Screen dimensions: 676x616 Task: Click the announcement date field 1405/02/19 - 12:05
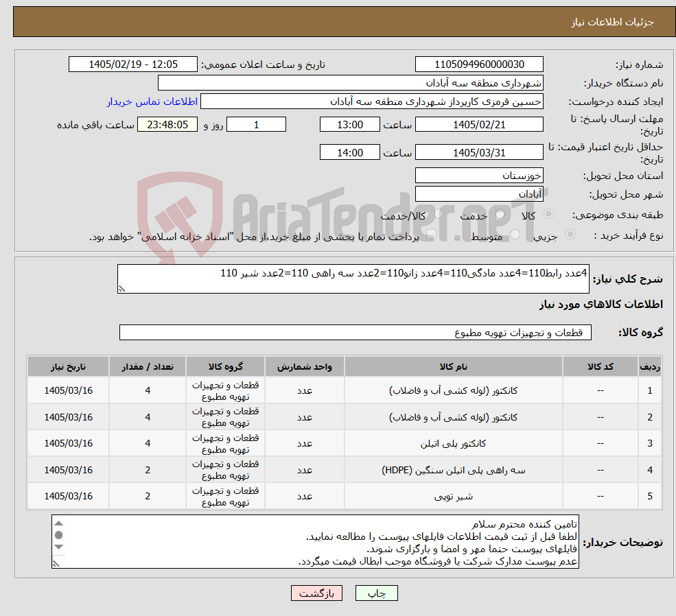pyautogui.click(x=132, y=64)
